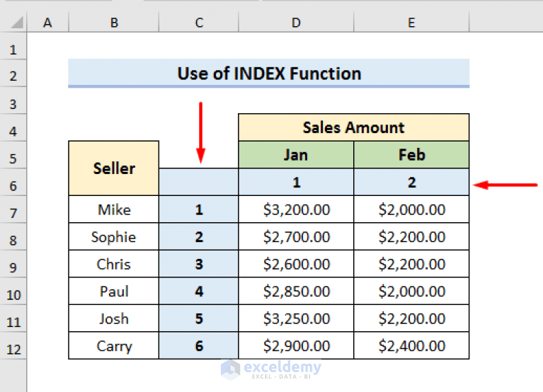Select column index cell '2' under Feb
The image size is (543, 392).
click(411, 182)
